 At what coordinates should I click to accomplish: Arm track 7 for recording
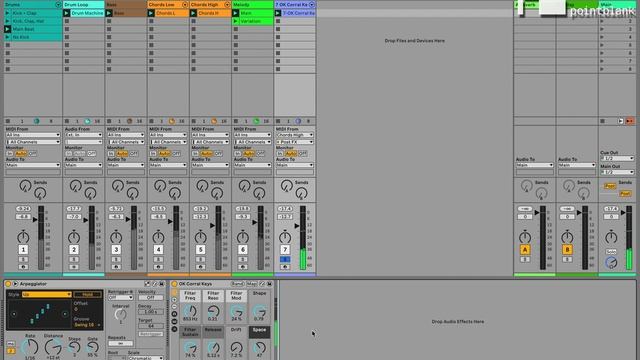pyautogui.click(x=285, y=267)
